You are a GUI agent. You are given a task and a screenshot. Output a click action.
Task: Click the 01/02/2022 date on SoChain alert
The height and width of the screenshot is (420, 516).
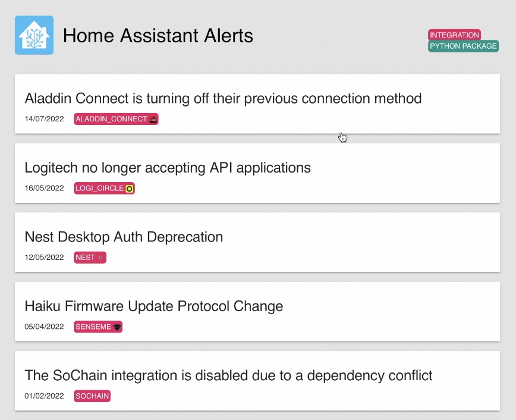44,396
